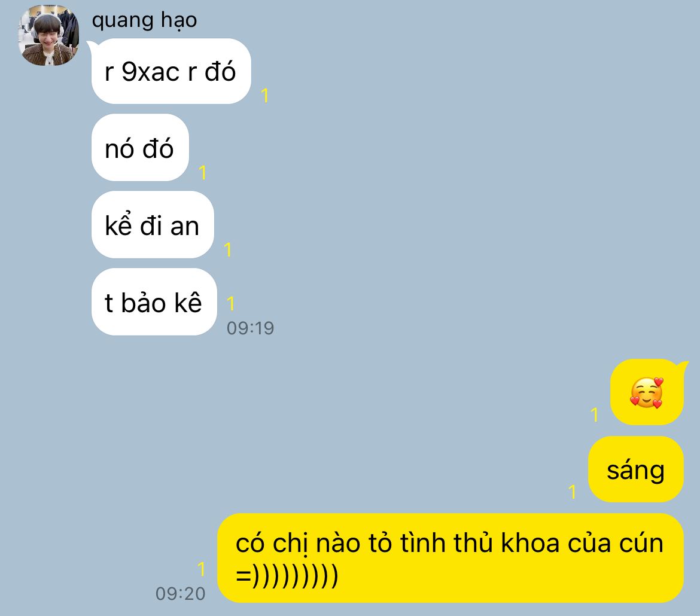Image resolution: width=700 pixels, height=616 pixels.
Task: Click the 09:19 timestamp
Action: (x=251, y=328)
